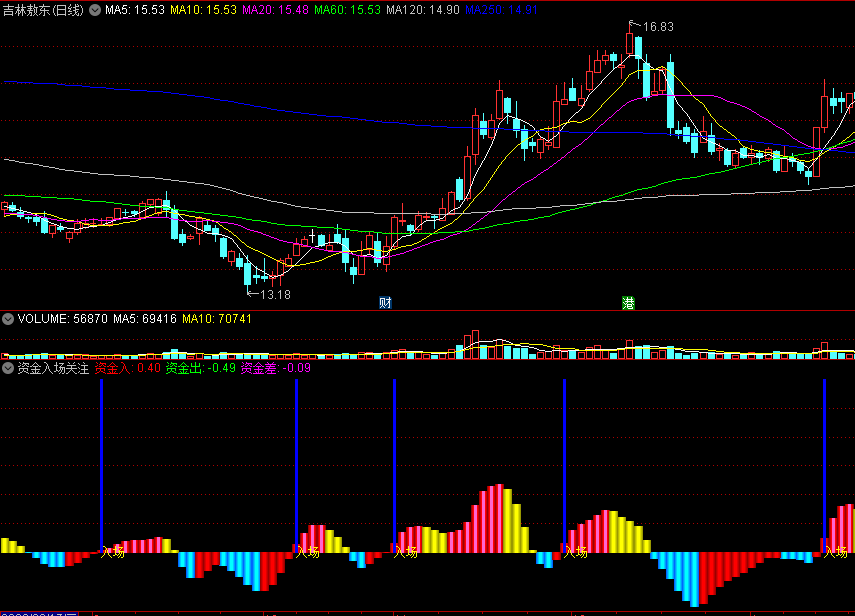The width and height of the screenshot is (855, 616).
Task: Click the yellow MA10: 15.53 label
Action: point(203,10)
